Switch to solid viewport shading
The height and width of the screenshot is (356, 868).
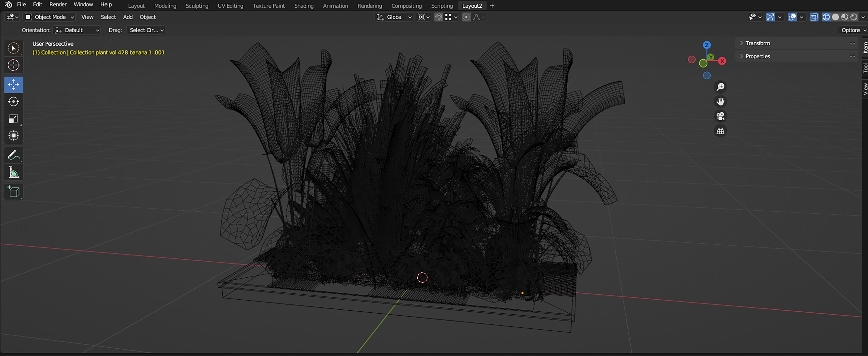[x=835, y=17]
